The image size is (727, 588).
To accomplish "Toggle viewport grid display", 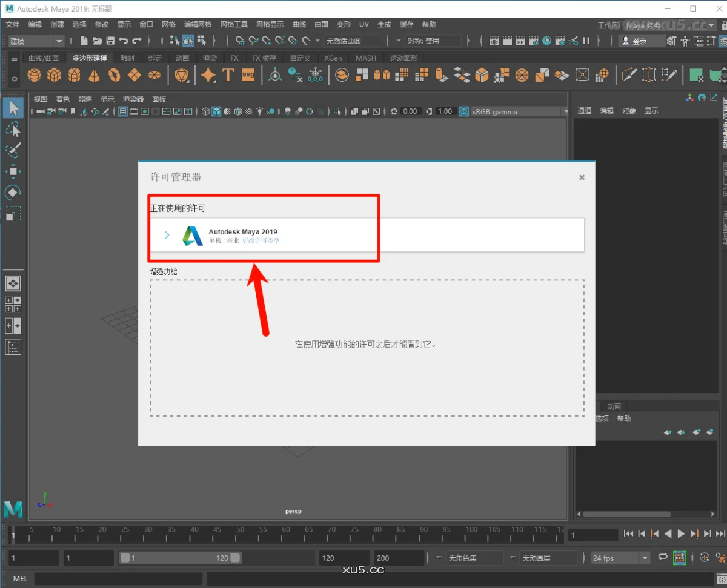I will click(123, 111).
